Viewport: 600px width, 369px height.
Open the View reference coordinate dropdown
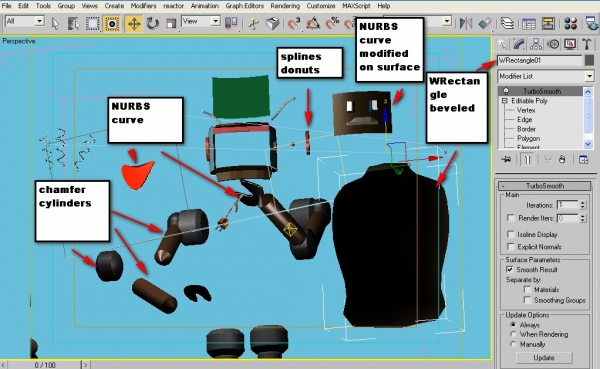point(216,21)
